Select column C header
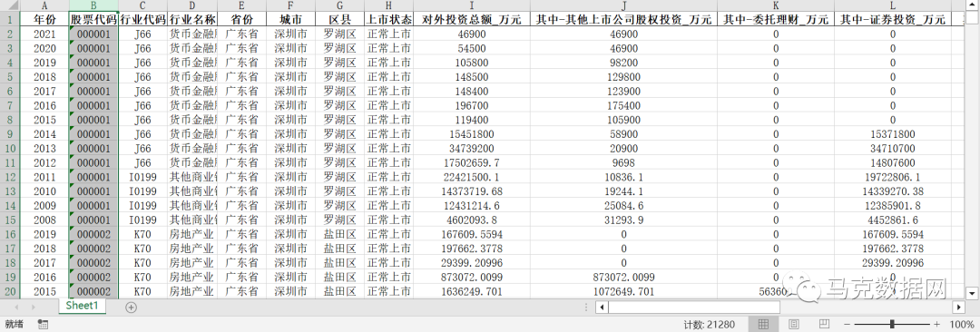Screen dimensions: 980x332 tap(142, 5)
